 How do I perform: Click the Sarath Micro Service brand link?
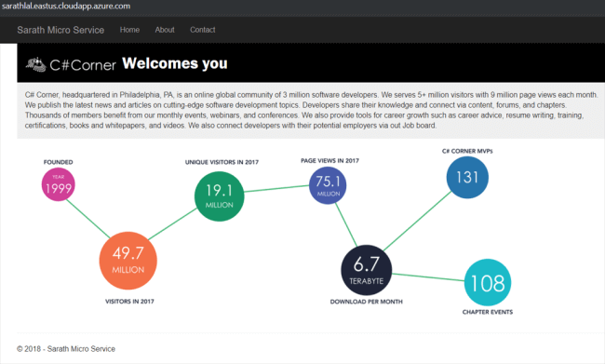[x=60, y=30]
